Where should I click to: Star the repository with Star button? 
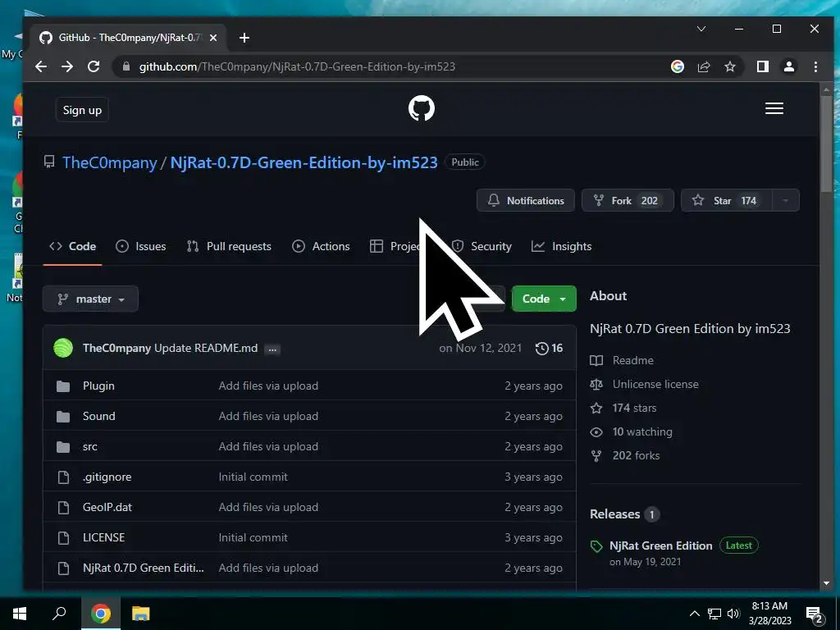(727, 200)
